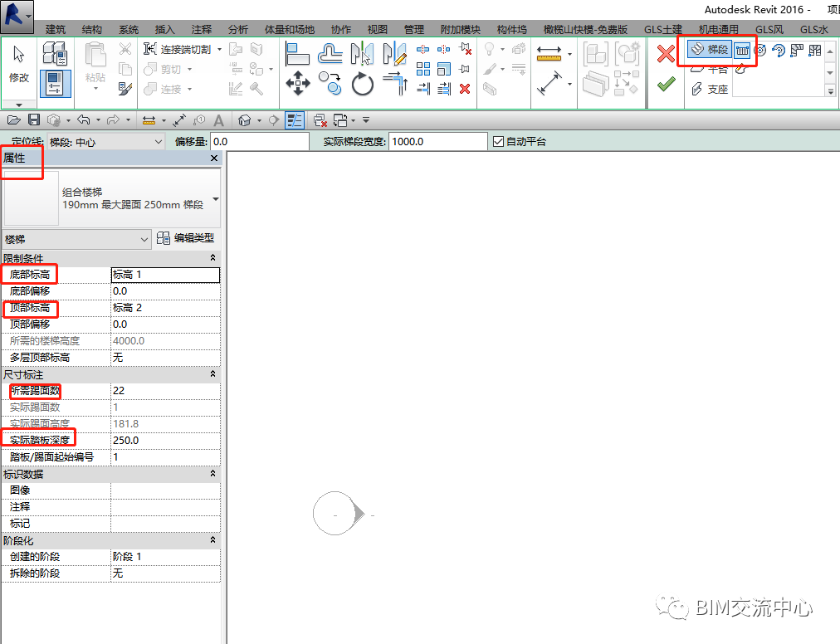This screenshot has width=840, height=644.
Task: Click the save icon in quick access toolbar
Action: [x=34, y=120]
